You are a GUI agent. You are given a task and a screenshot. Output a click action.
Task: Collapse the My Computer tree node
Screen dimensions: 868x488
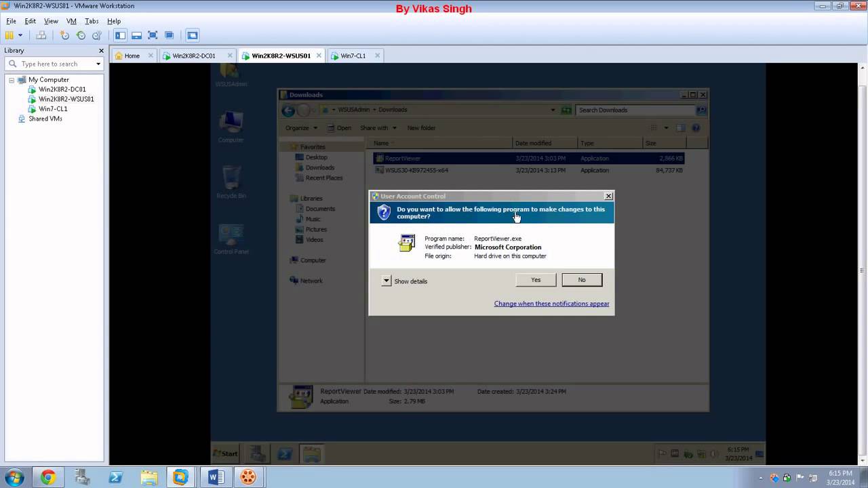pos(12,80)
